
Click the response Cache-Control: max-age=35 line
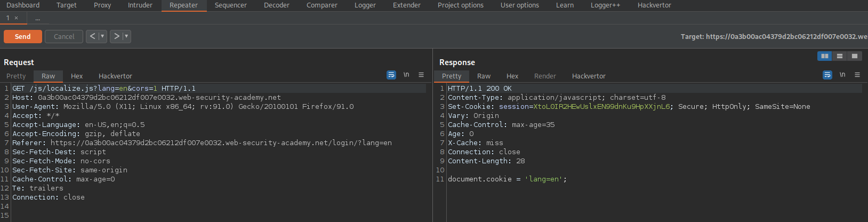(x=501, y=125)
